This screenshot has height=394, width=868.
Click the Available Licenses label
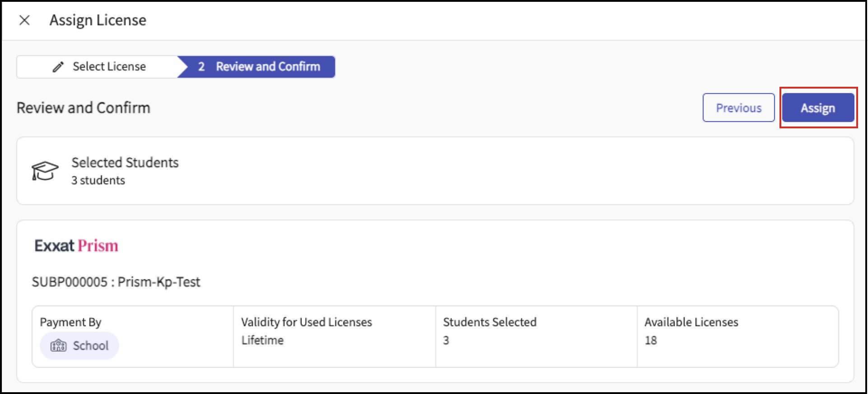691,322
